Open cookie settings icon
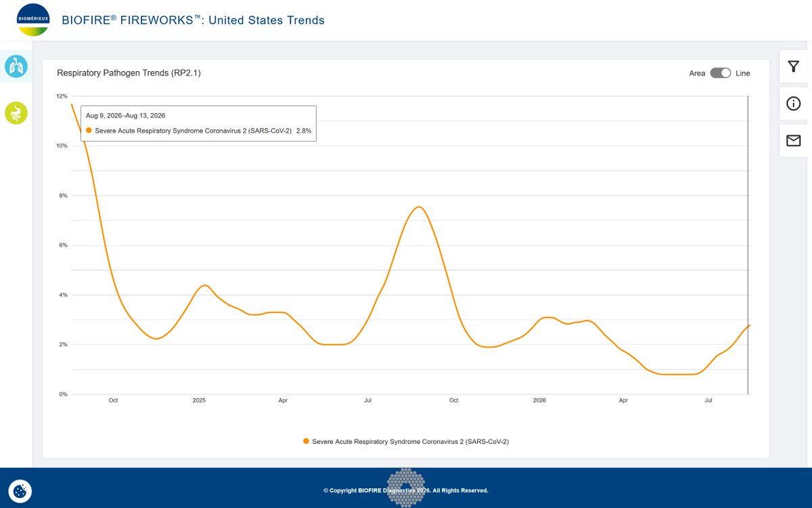 [x=20, y=490]
